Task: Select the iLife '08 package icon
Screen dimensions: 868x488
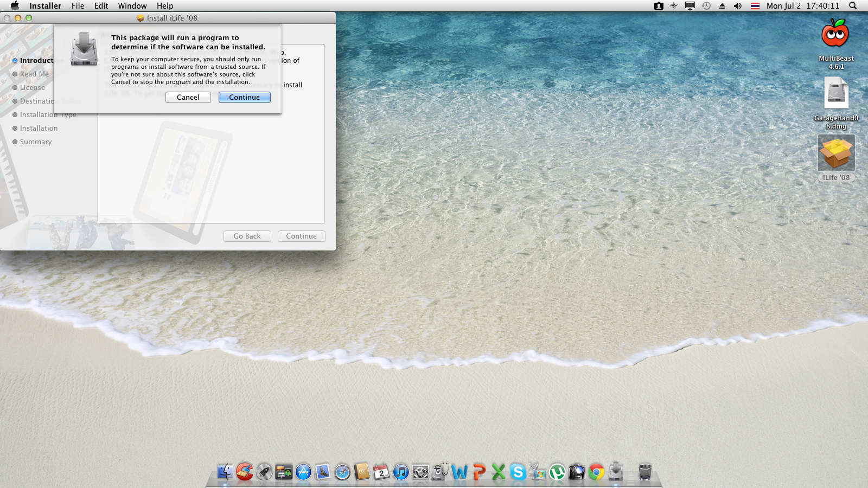Action: pos(836,153)
